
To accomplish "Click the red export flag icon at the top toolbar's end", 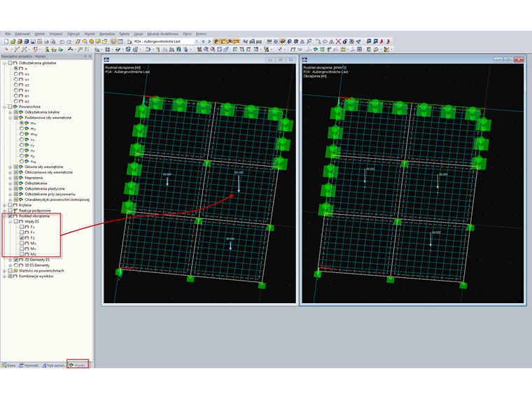I will (x=388, y=41).
